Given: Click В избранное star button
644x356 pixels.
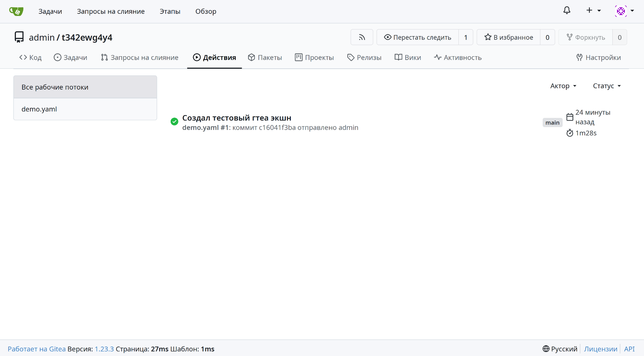Looking at the screenshot, I should point(509,37).
